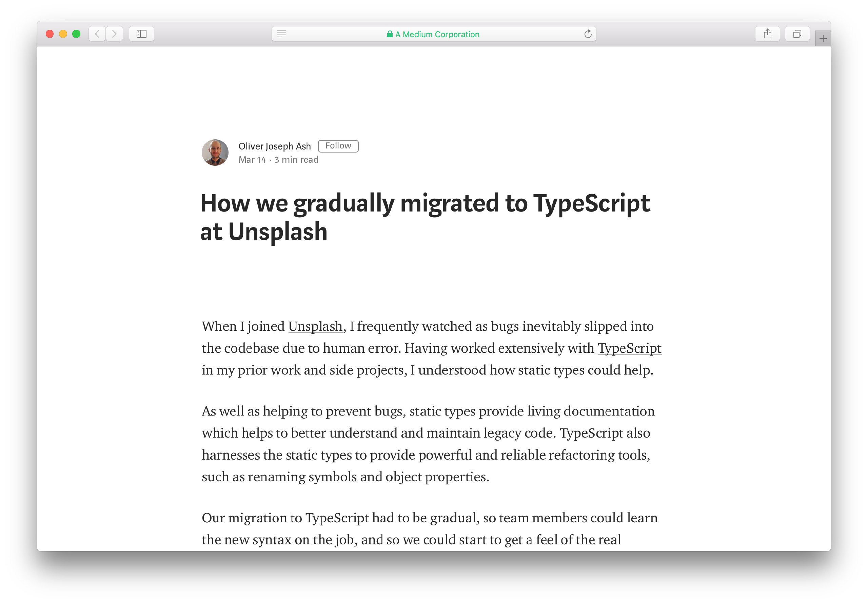Click the paragraph starting 'As well as helping'
This screenshot has height=604, width=868.
point(428,444)
